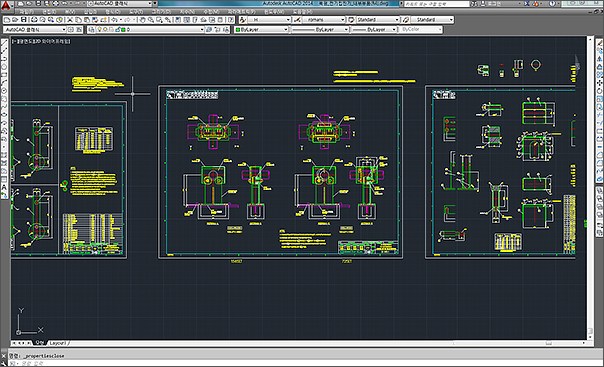
Task: Click the InfoCenter help question icon
Action: coord(552,4)
